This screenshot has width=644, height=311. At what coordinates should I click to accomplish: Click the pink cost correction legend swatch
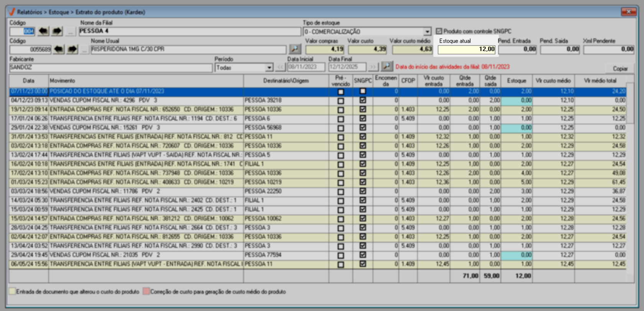[x=146, y=291]
